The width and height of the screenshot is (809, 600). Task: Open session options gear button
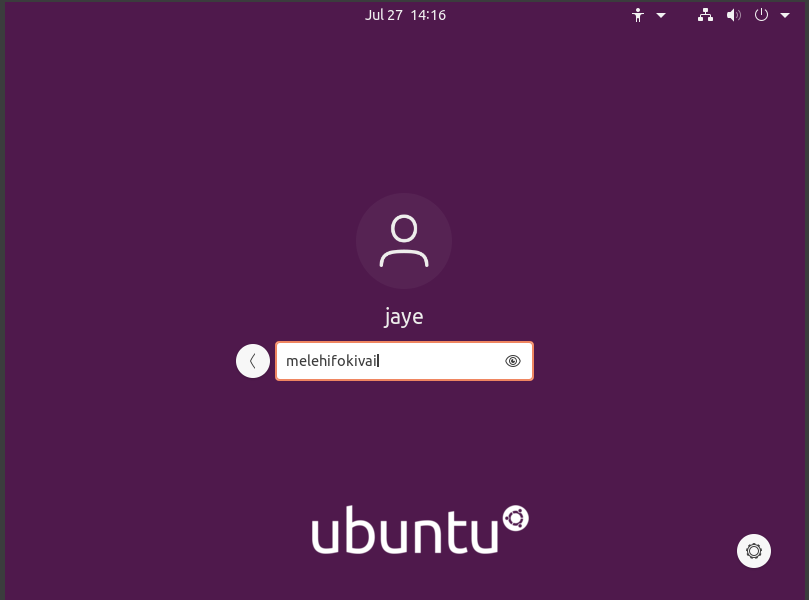tap(754, 551)
